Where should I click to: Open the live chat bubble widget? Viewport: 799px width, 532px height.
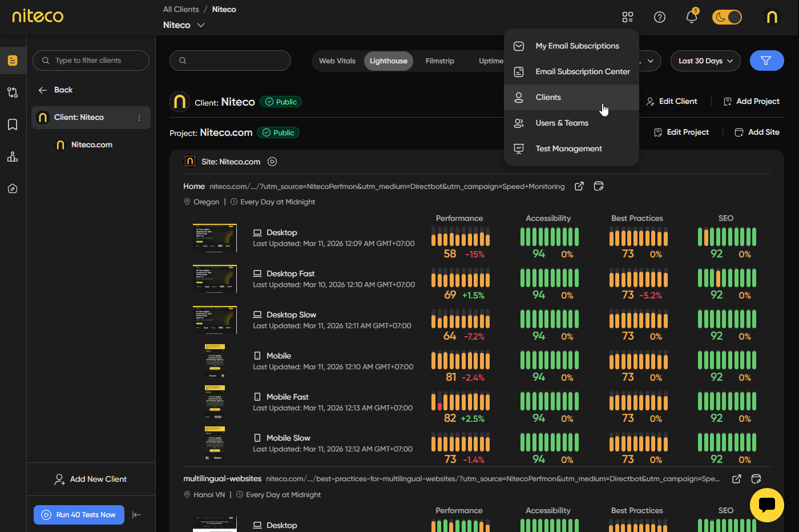766,505
